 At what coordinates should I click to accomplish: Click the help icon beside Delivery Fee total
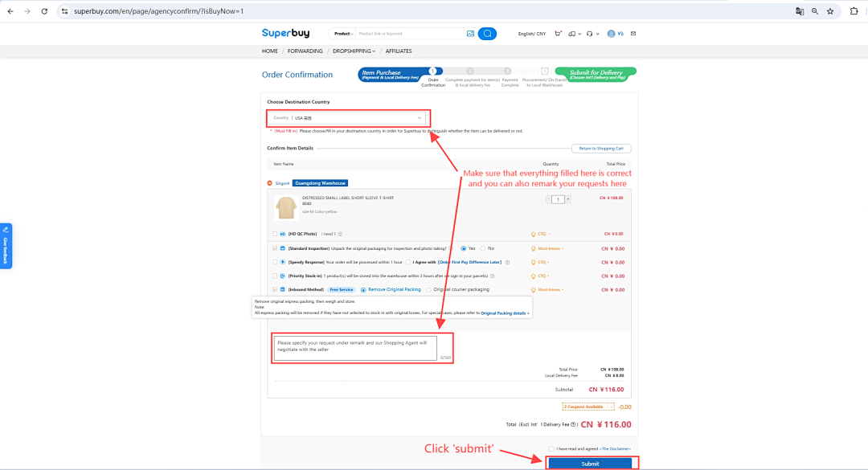[573, 424]
